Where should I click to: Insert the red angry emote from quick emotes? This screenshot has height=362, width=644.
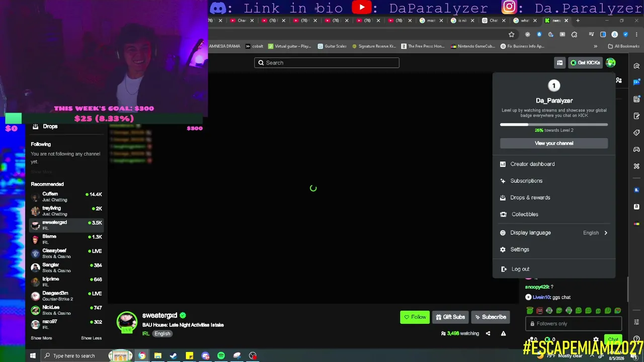point(539,311)
